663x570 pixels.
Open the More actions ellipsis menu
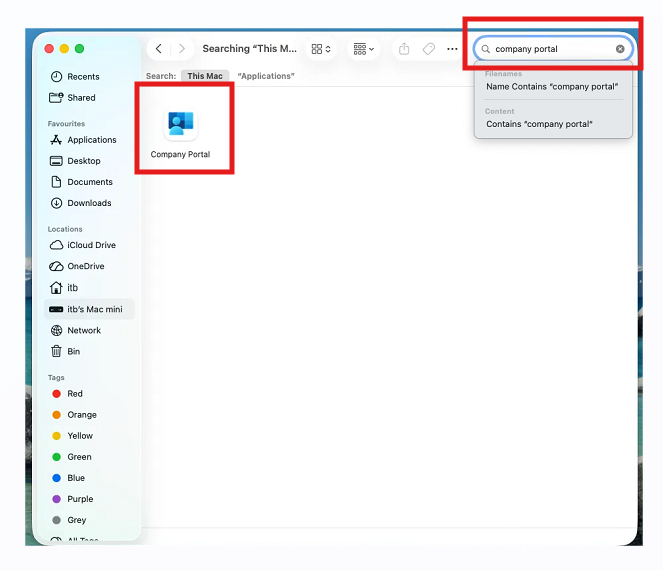[452, 49]
